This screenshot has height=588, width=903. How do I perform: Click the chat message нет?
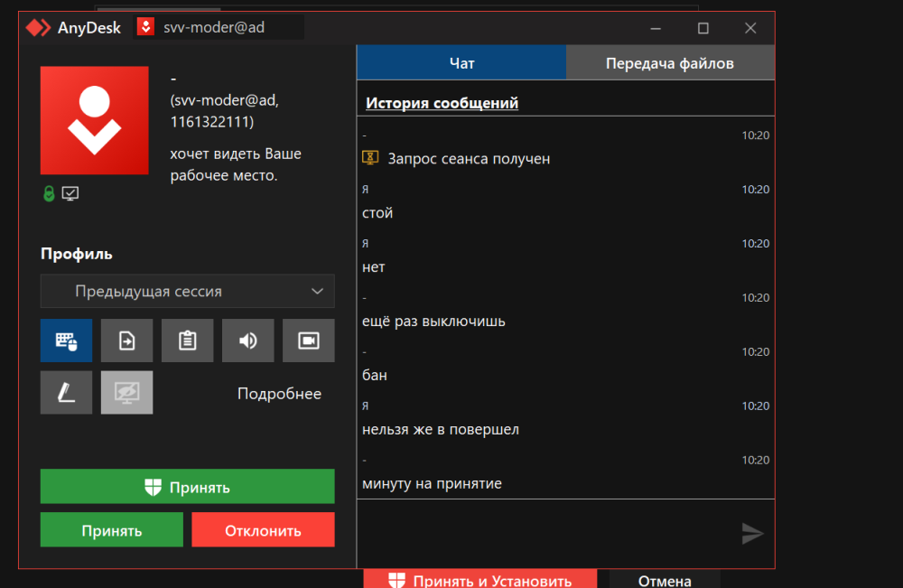[373, 267]
